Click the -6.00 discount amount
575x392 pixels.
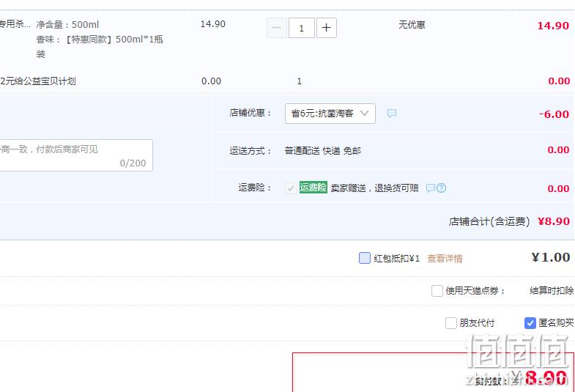pyautogui.click(x=554, y=114)
